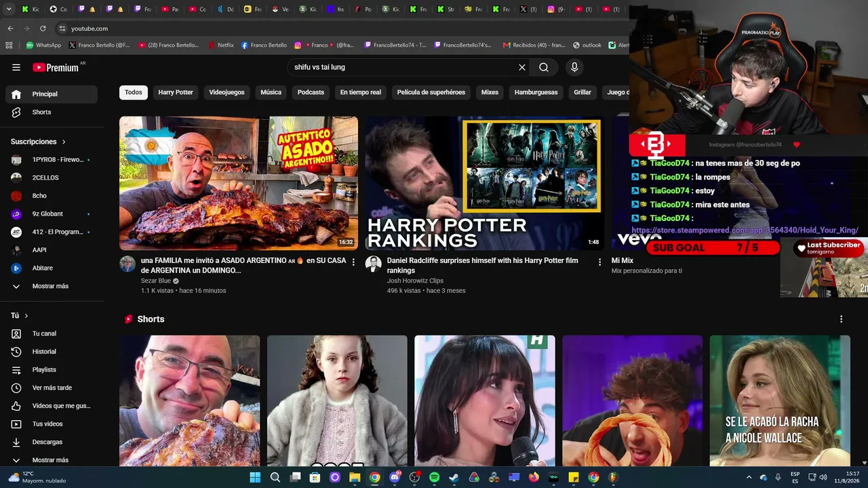Click the Sezar Blue channel avatar

127,264
